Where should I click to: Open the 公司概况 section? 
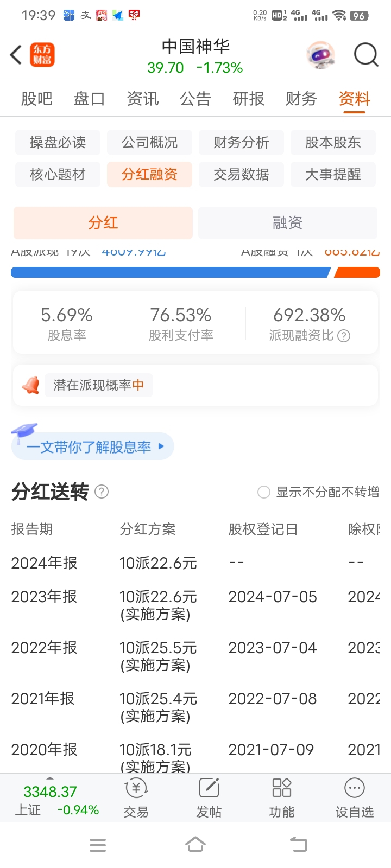(x=149, y=143)
